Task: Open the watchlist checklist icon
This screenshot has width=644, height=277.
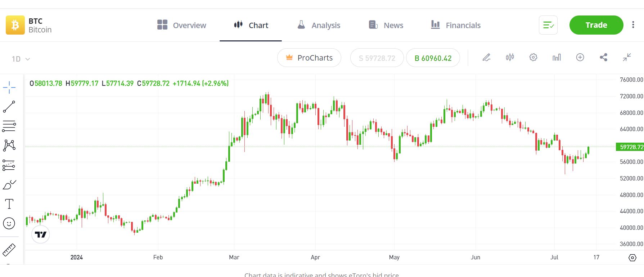Action: (548, 25)
